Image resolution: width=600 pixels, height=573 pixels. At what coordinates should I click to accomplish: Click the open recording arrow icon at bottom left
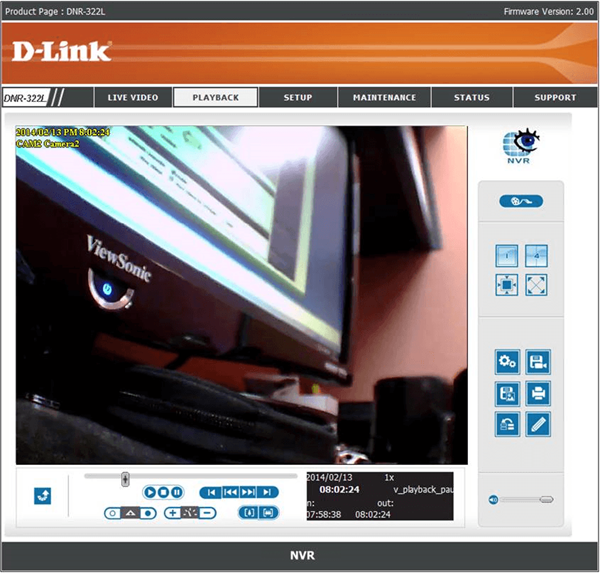click(43, 496)
